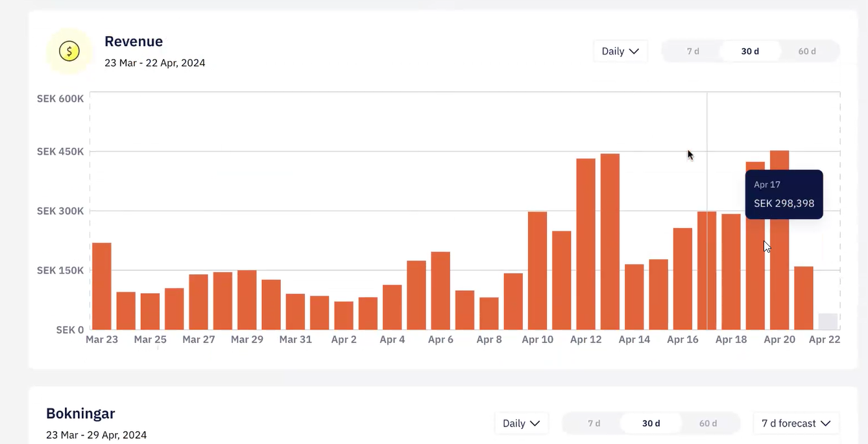Click the Bokningar heading text
Screen dimensions: 868x444
pos(80,414)
